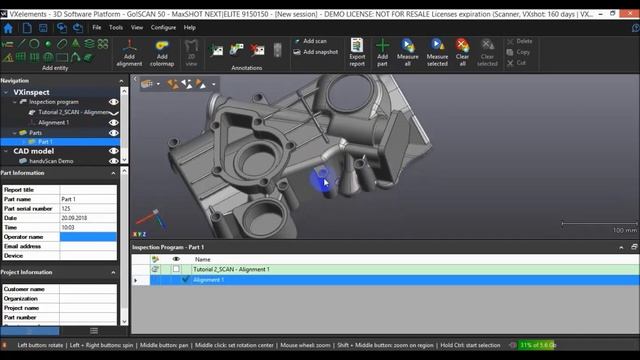Run Measure selected
This screenshot has width=640, height=360.
point(437,52)
